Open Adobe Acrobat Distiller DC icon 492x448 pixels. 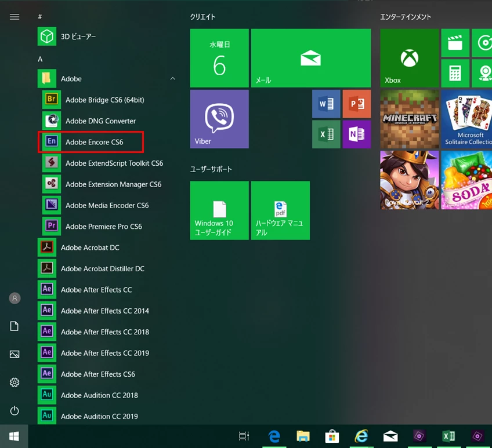(47, 268)
